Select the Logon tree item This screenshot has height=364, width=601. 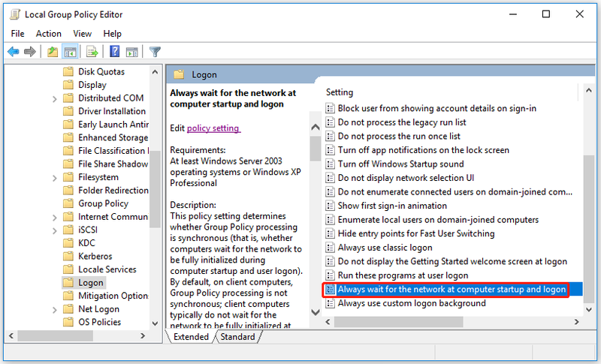click(91, 283)
